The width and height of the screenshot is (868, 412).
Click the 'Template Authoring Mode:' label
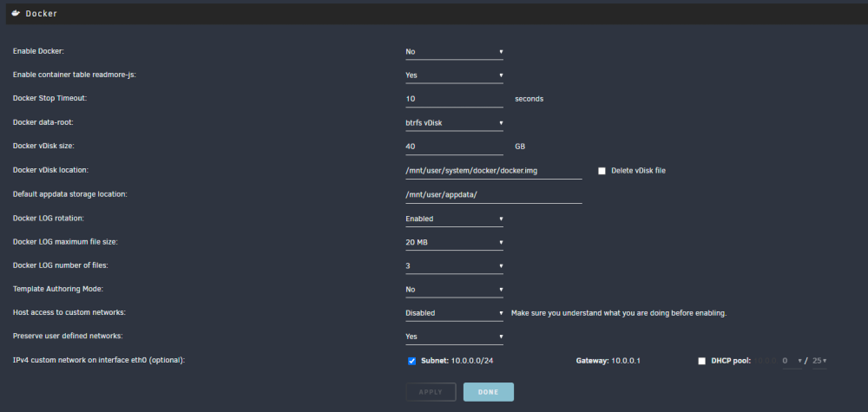coord(58,289)
